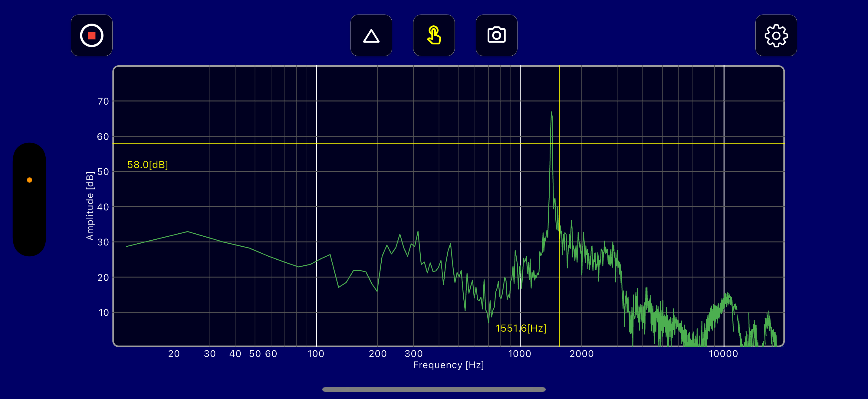
Task: Tap the triangle peak-hold icon
Action: 371,35
